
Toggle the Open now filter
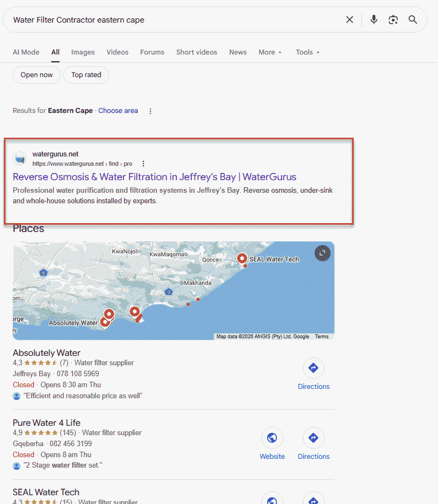[x=37, y=75]
